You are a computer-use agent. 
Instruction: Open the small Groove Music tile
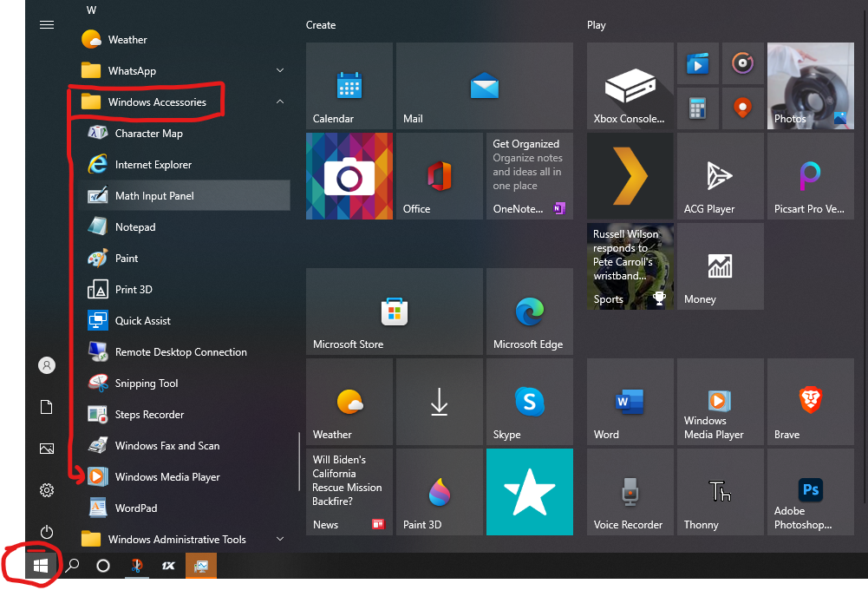pyautogui.click(x=743, y=63)
